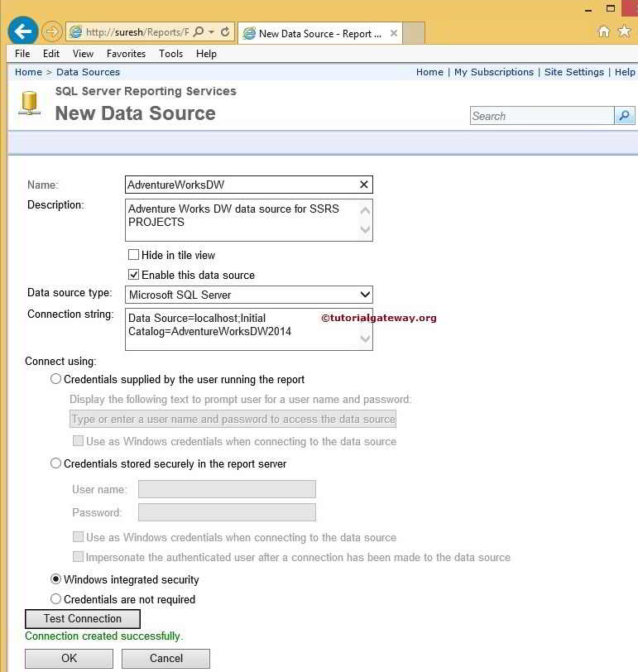The image size is (638, 672).
Task: Open a blank new browser tab
Action: 414,33
